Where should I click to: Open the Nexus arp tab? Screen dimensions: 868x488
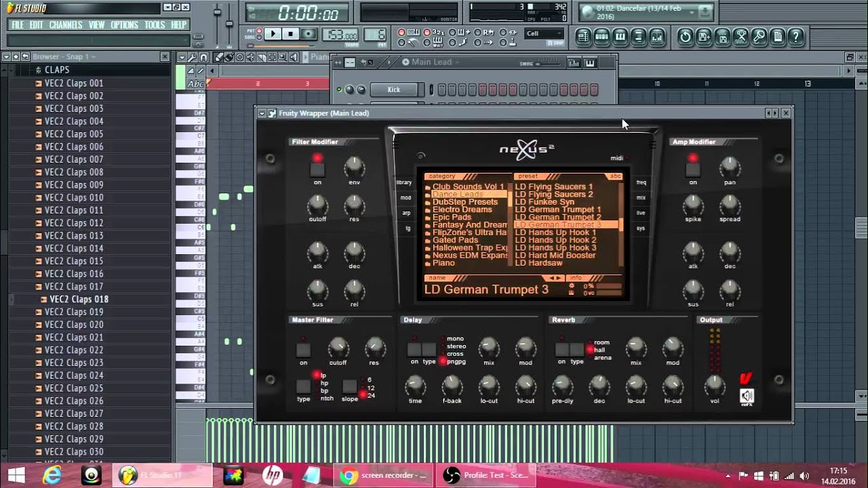tap(406, 213)
